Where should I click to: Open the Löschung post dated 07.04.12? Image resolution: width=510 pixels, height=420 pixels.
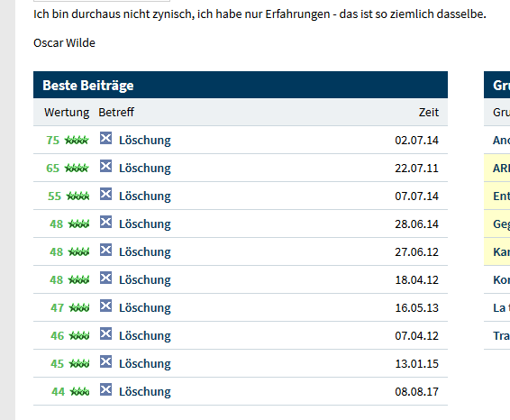click(145, 336)
